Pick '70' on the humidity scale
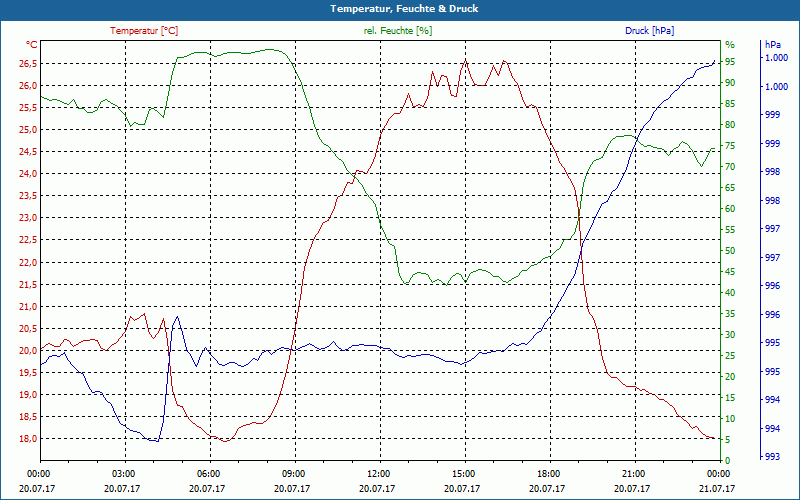 tap(730, 166)
